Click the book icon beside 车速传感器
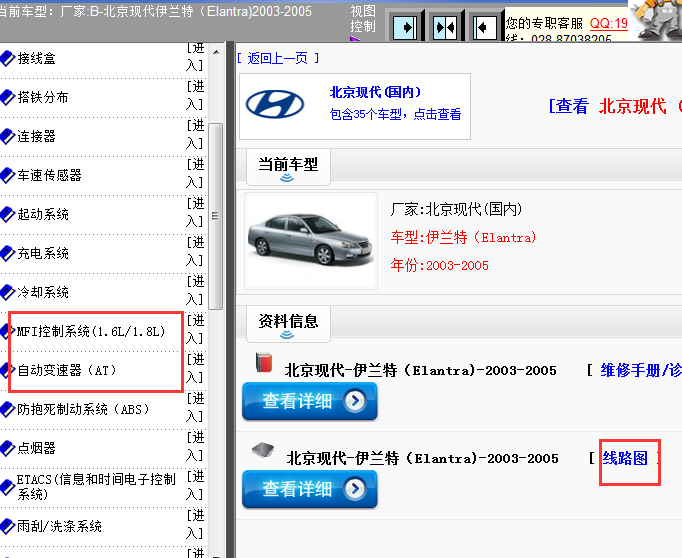This screenshot has height=558, width=682. [7, 175]
